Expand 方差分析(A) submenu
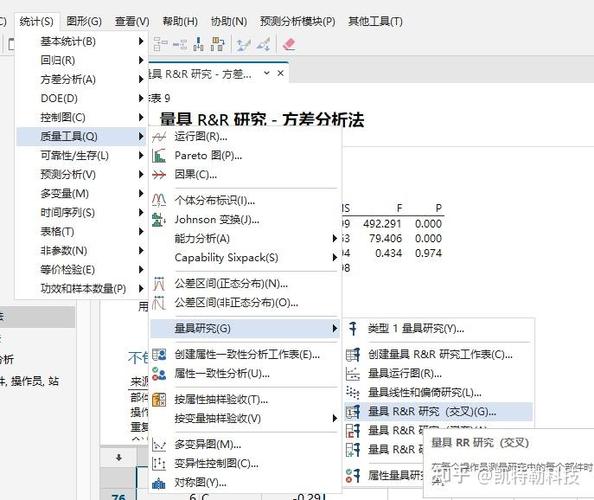This screenshot has width=594, height=500. point(81,79)
